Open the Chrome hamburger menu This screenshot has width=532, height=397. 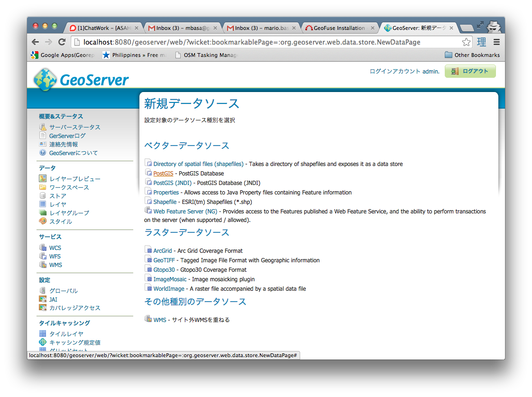click(497, 42)
